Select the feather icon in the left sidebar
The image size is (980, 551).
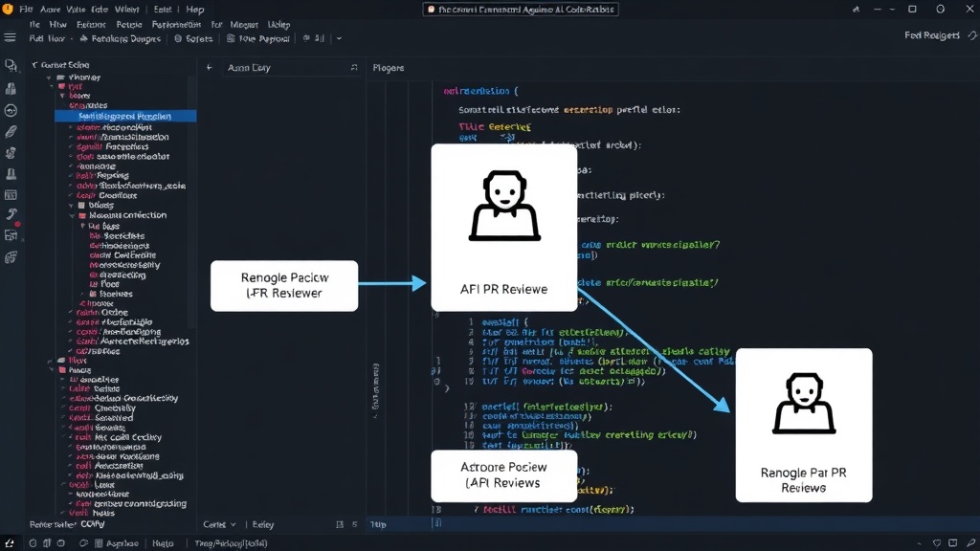11,132
